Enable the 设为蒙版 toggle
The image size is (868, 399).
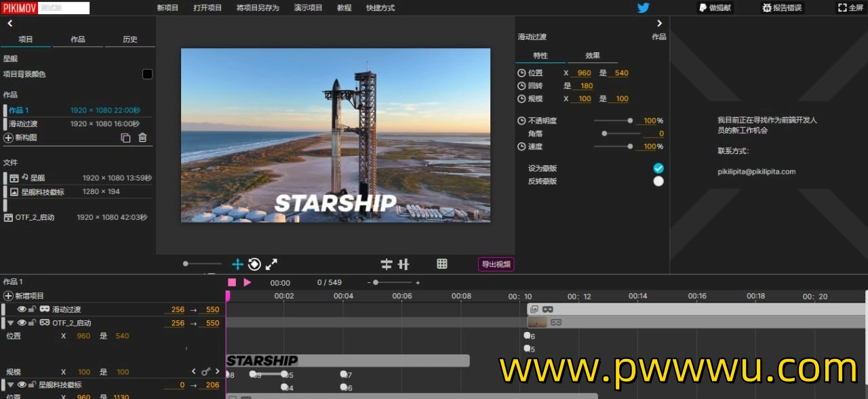coord(658,168)
